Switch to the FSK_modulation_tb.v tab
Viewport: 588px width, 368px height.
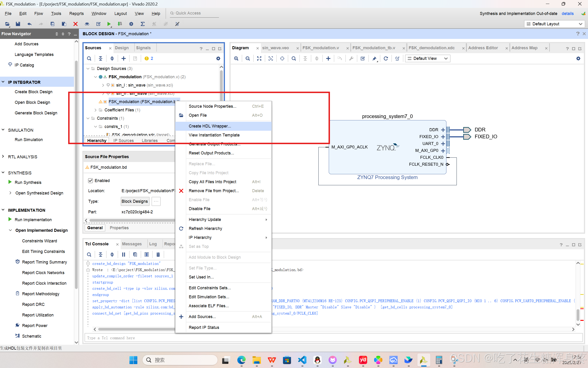coord(374,48)
